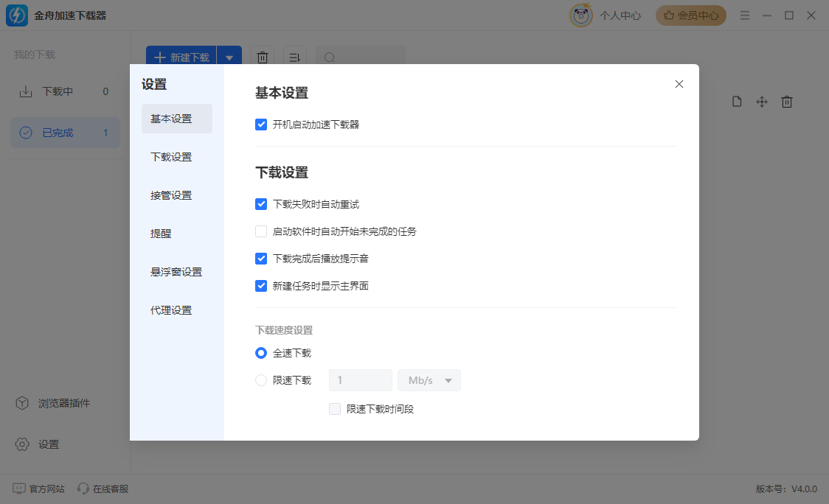829x504 pixels.
Task: Switch to 代理设置 tab
Action: click(x=171, y=310)
